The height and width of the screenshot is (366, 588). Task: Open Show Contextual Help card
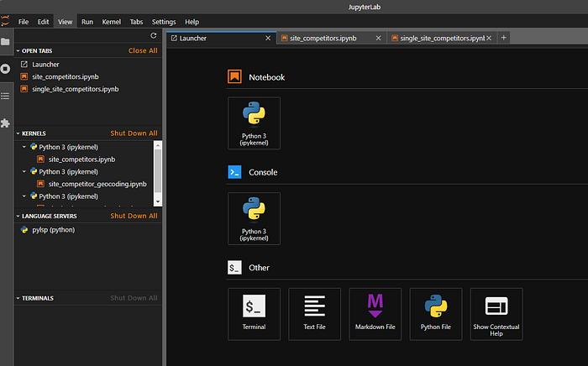coord(496,314)
